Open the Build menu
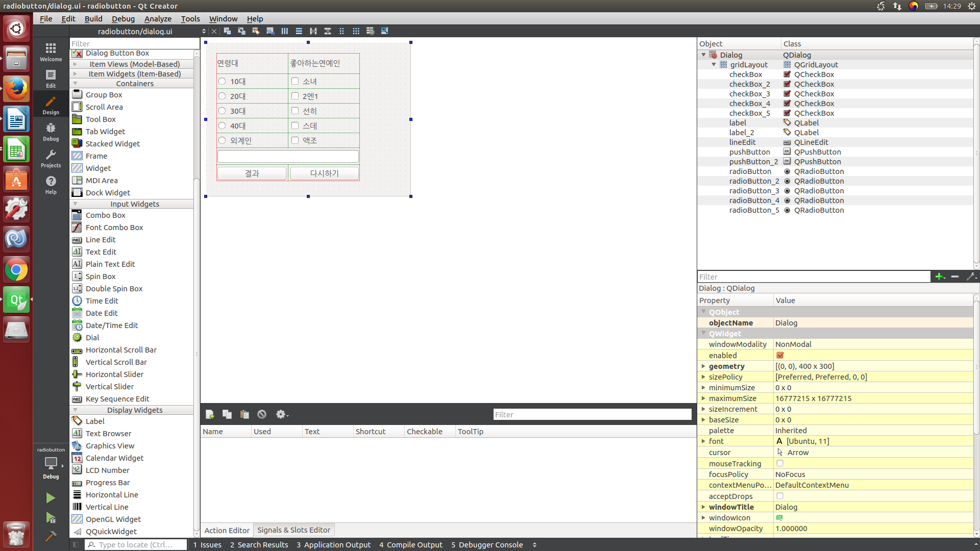The image size is (980, 551). [93, 19]
